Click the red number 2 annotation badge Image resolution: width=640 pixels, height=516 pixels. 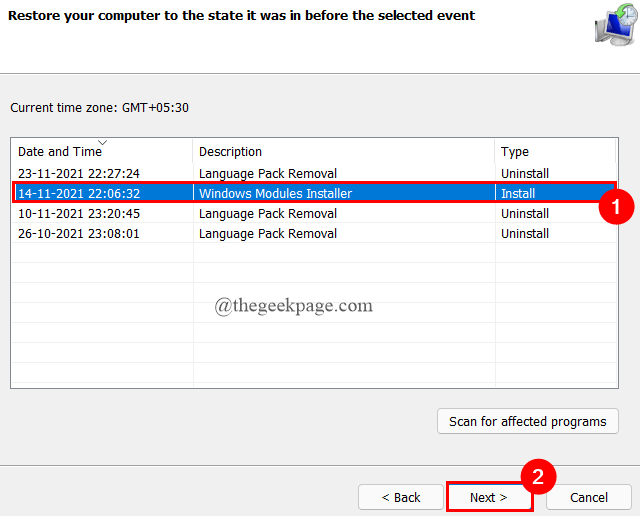pyautogui.click(x=537, y=477)
